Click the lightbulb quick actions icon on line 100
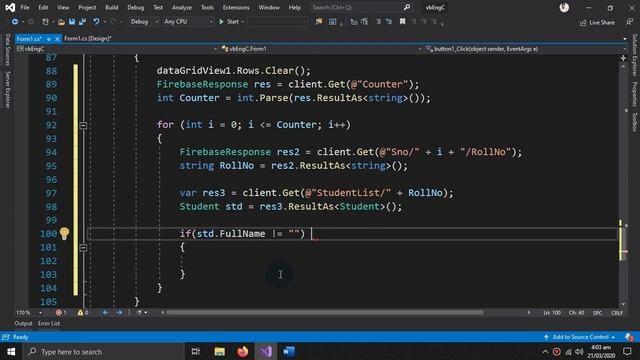Image resolution: width=640 pixels, height=360 pixels. coord(64,233)
